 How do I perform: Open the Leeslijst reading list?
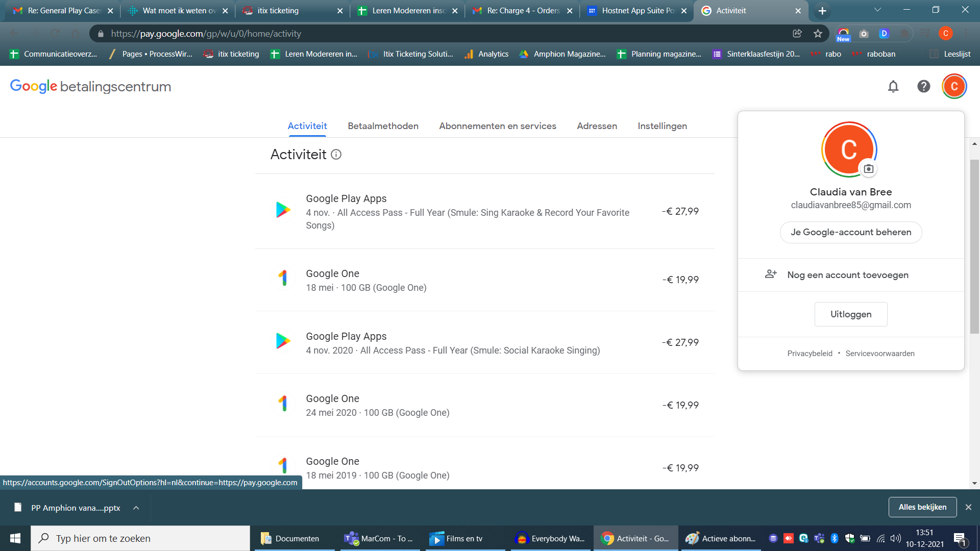950,54
